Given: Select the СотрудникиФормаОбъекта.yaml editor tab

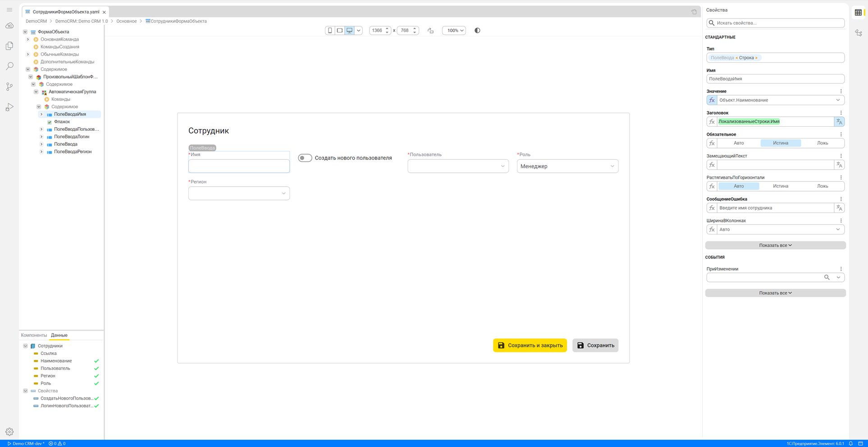Looking at the screenshot, I should coord(66,12).
